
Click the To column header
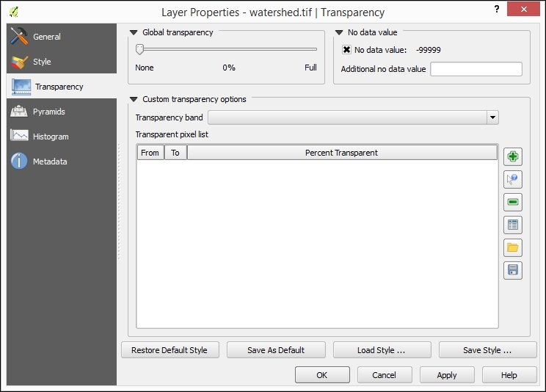[x=175, y=153]
